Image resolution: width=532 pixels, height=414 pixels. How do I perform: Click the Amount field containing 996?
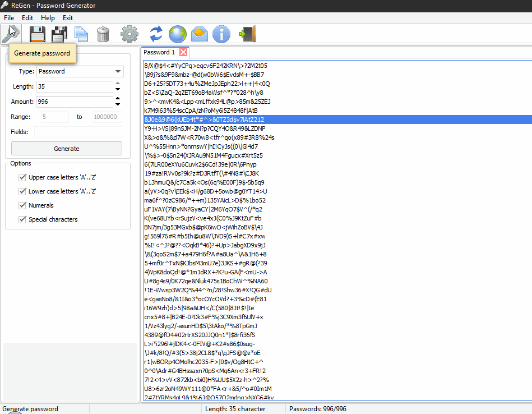(75, 102)
